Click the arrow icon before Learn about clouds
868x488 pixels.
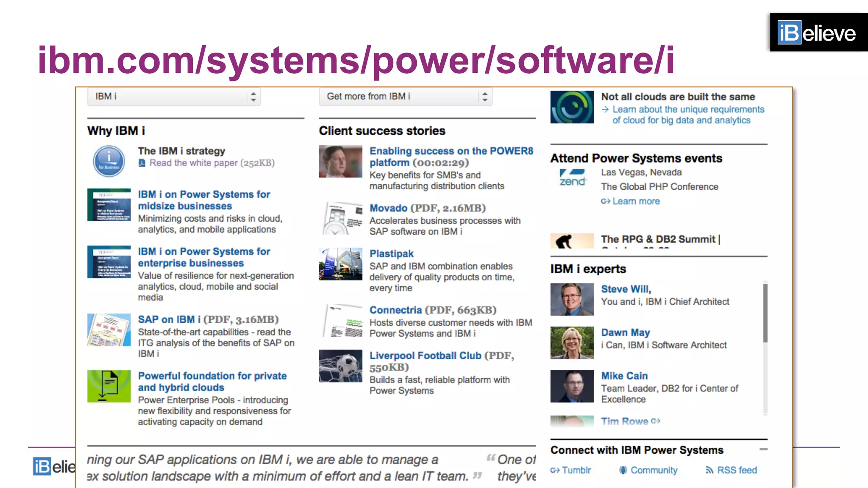click(x=605, y=109)
